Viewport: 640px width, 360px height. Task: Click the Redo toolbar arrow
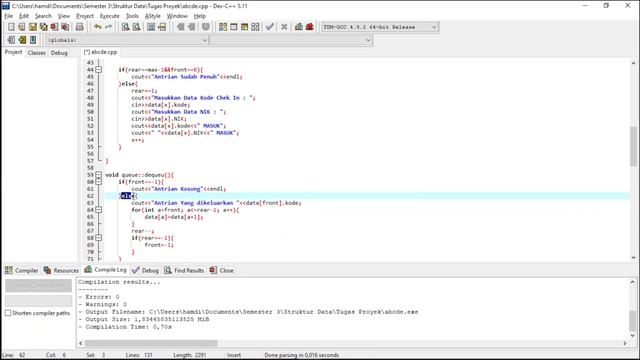pos(109,27)
